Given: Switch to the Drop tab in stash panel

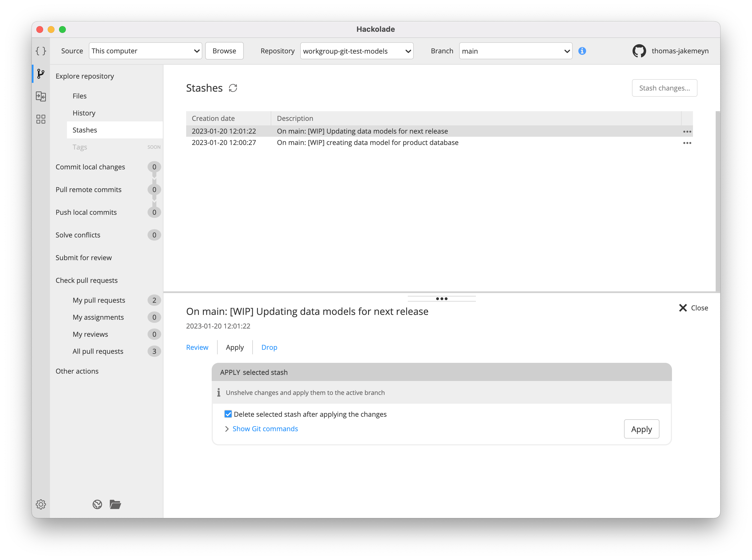Looking at the screenshot, I should click(269, 347).
